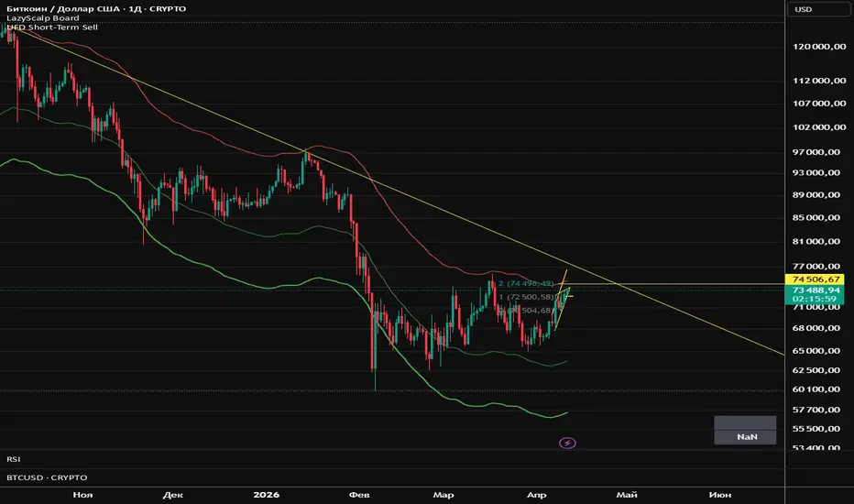Click the Дек month label on time axis
The height and width of the screenshot is (504, 854).
172,495
